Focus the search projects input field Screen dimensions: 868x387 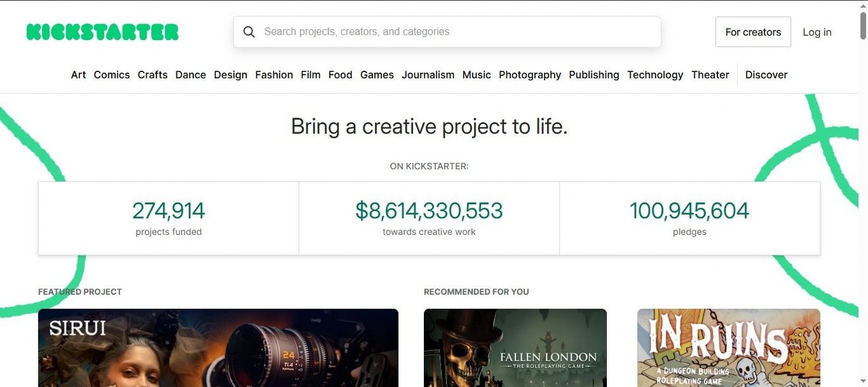point(447,32)
